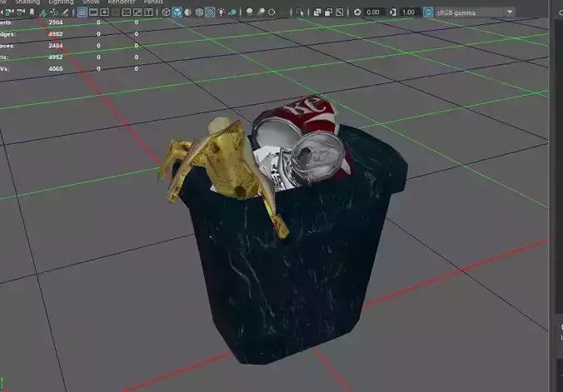Open the sRGB gamma dropdown

click(475, 12)
